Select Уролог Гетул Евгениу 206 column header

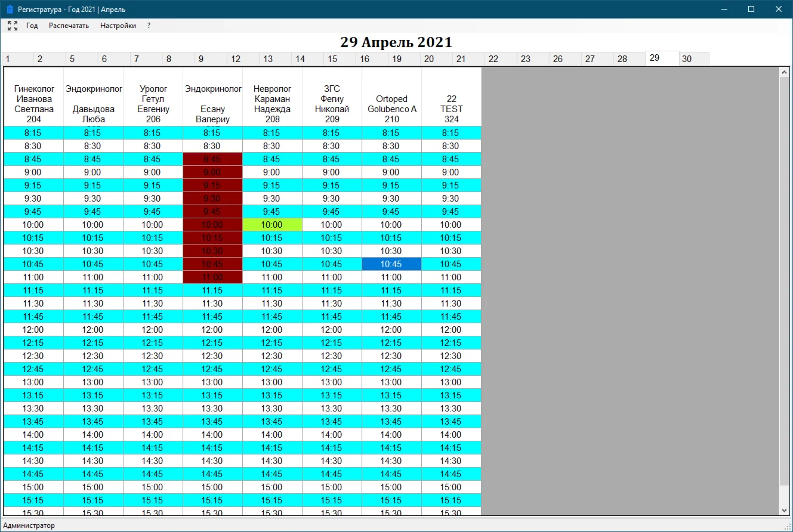(x=153, y=97)
